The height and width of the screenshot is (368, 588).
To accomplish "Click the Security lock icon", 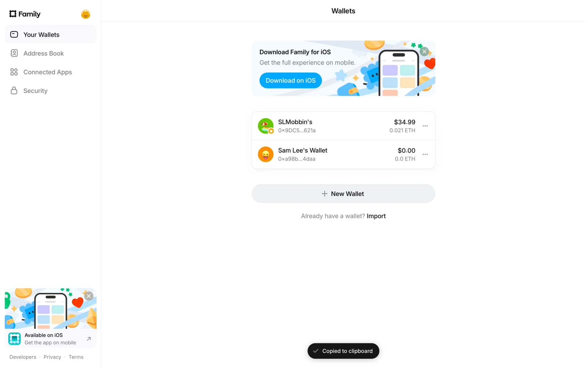I will pyautogui.click(x=14, y=90).
